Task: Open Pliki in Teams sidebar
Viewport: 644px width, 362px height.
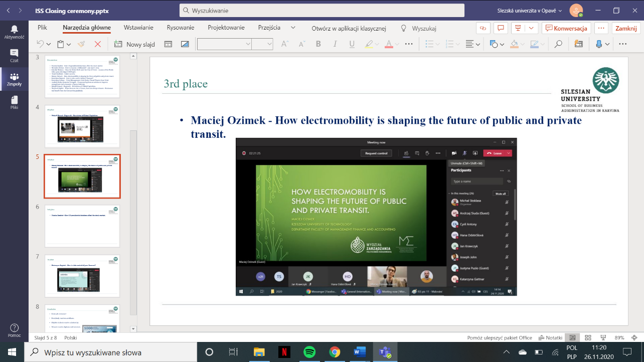Action: pyautogui.click(x=14, y=102)
